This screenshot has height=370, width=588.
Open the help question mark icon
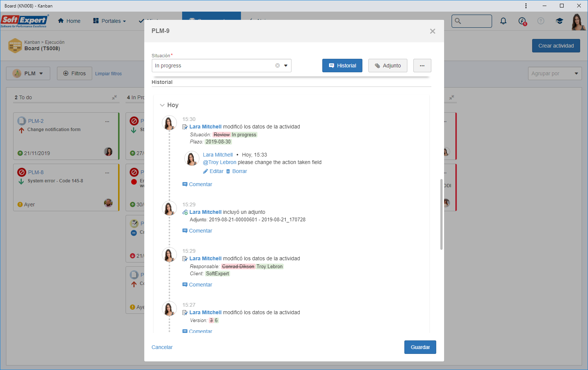[x=541, y=21]
